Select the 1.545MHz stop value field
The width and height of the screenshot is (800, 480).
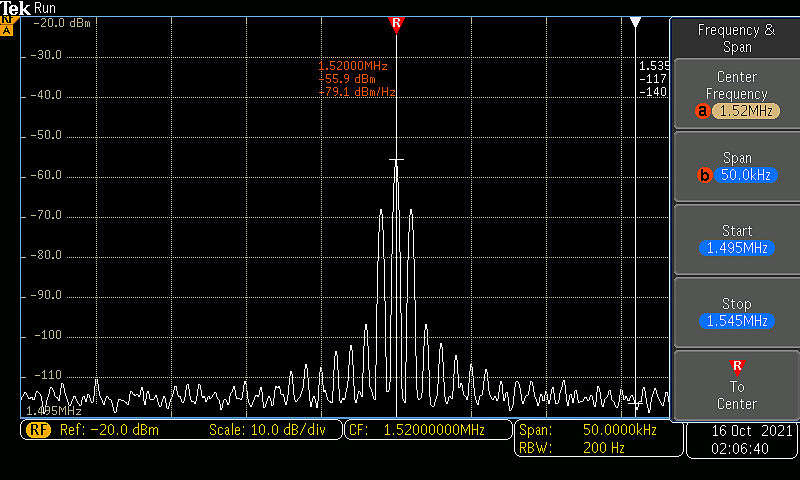(x=737, y=321)
